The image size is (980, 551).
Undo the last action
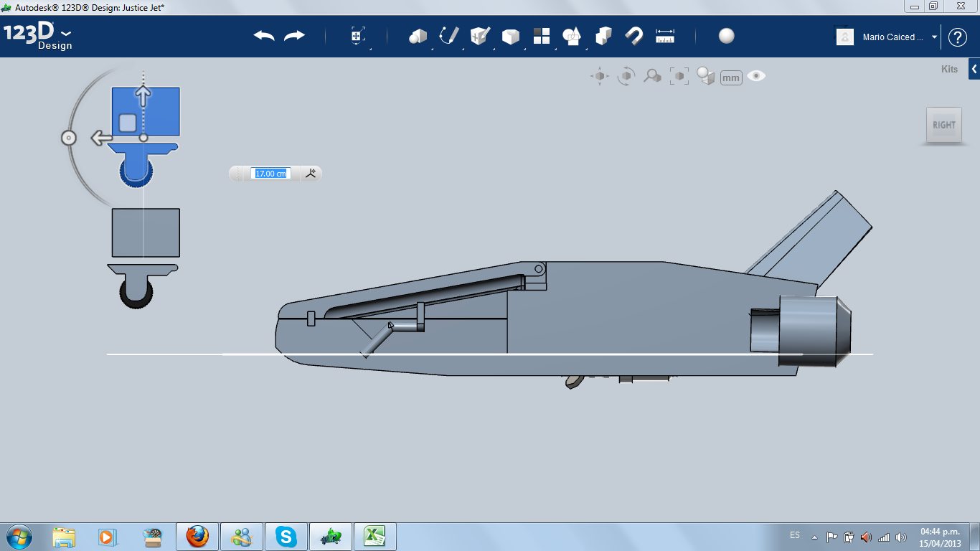pos(264,36)
